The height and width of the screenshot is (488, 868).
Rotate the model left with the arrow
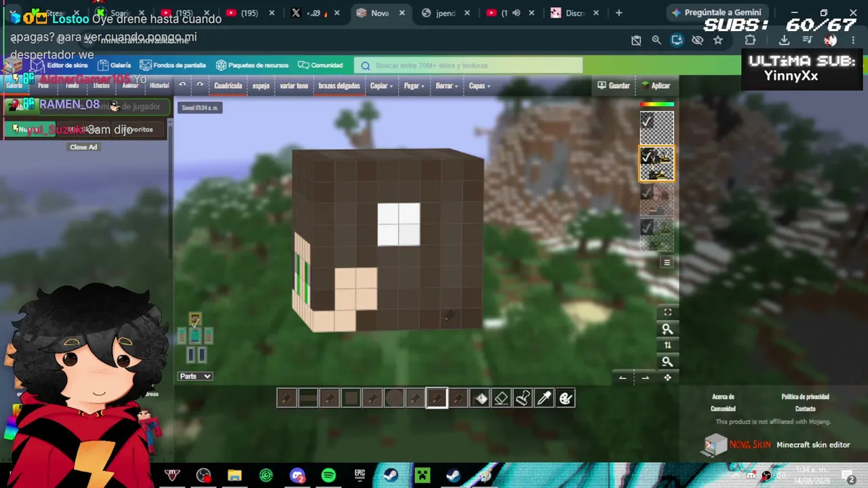[x=623, y=378]
